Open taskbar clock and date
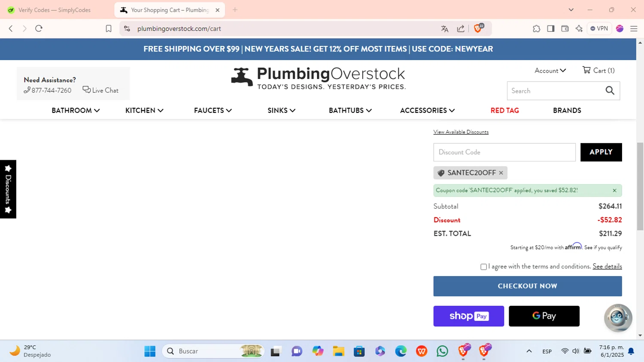Viewport: 644px width, 362px height. click(x=612, y=351)
